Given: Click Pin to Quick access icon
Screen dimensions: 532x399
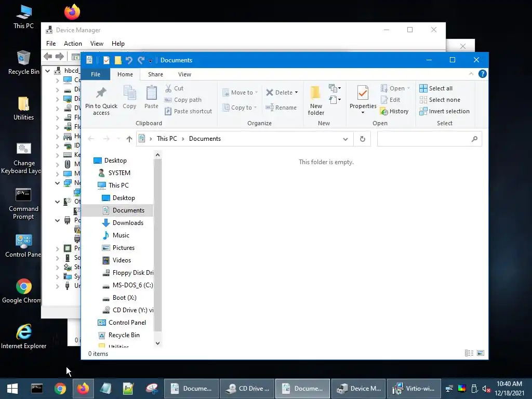Looking at the screenshot, I should [x=101, y=92].
